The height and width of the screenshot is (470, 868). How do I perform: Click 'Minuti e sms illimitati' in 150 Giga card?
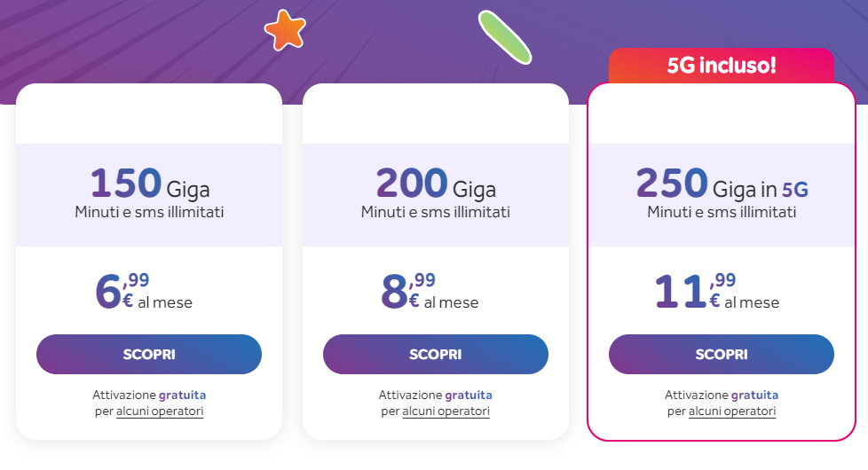tap(149, 212)
